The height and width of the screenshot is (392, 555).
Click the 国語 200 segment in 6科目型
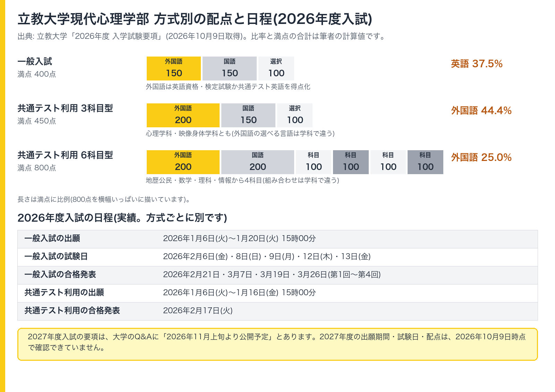(258, 162)
